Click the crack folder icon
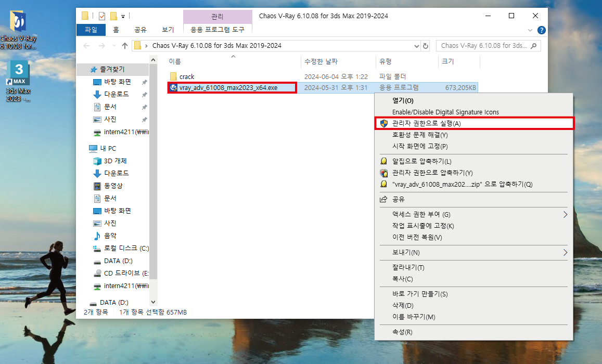602x364 pixels. click(173, 76)
